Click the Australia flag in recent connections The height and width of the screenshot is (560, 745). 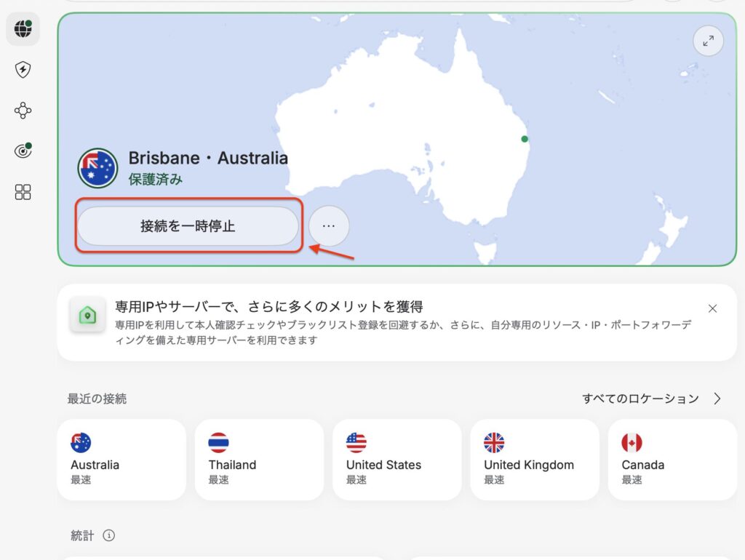point(81,443)
